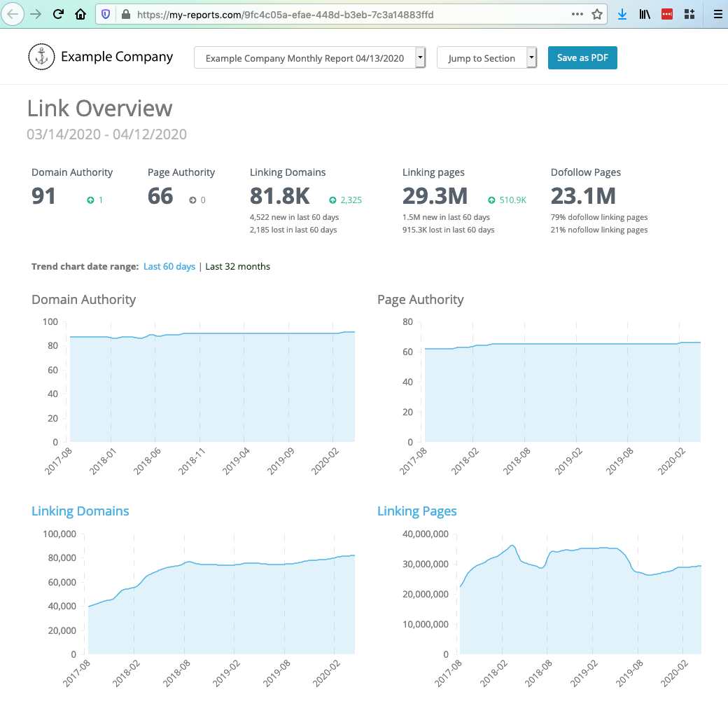Toggle the trend chart to Last 60 days
This screenshot has width=728, height=713.
(169, 266)
